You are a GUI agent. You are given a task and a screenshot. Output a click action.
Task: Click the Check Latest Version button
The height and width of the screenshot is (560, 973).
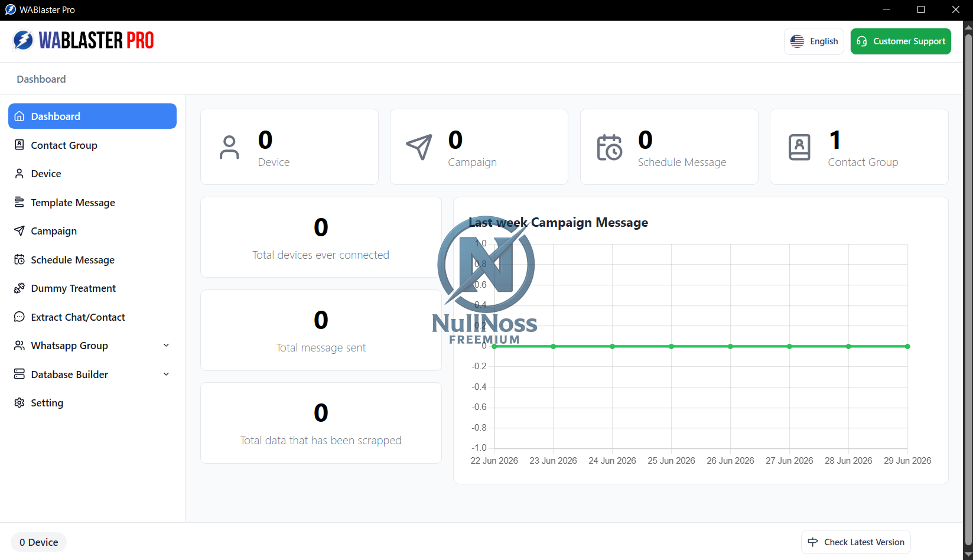(x=856, y=542)
